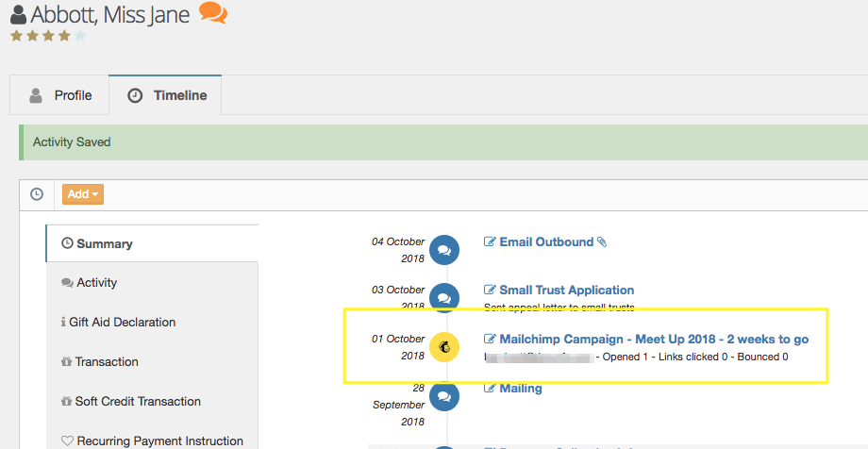Switch to the Timeline tab
The width and height of the screenshot is (868, 449).
(167, 95)
